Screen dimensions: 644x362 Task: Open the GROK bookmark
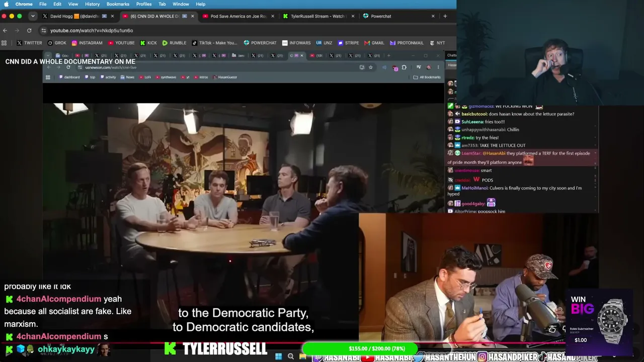point(57,43)
